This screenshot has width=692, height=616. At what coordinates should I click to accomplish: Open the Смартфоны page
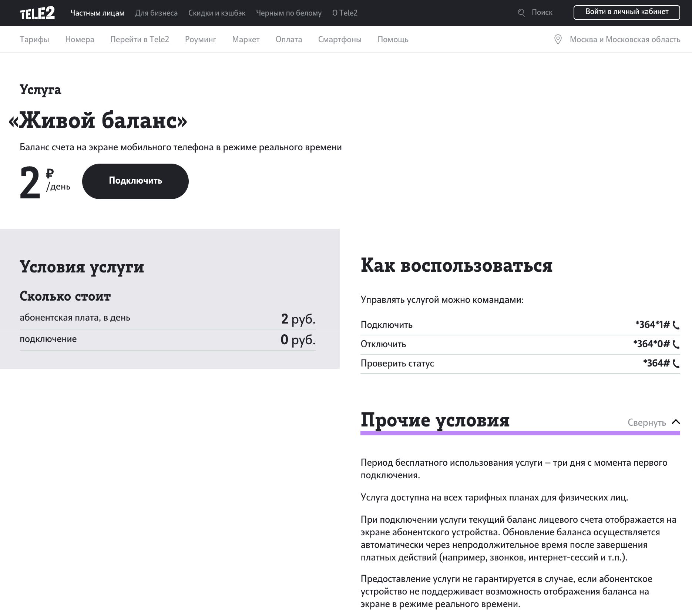(x=339, y=40)
